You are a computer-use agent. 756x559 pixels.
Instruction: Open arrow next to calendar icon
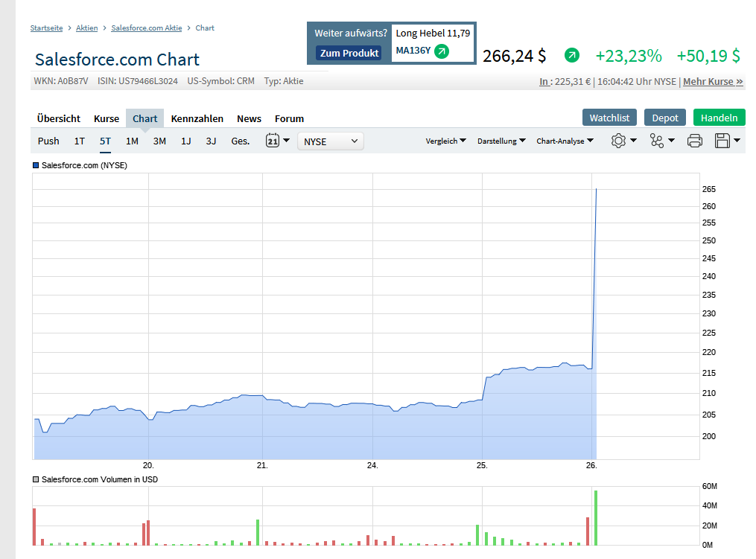(x=287, y=141)
